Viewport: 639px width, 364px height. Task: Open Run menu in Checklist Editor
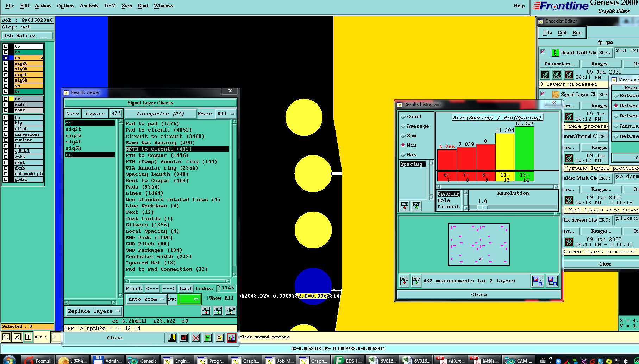pos(577,33)
